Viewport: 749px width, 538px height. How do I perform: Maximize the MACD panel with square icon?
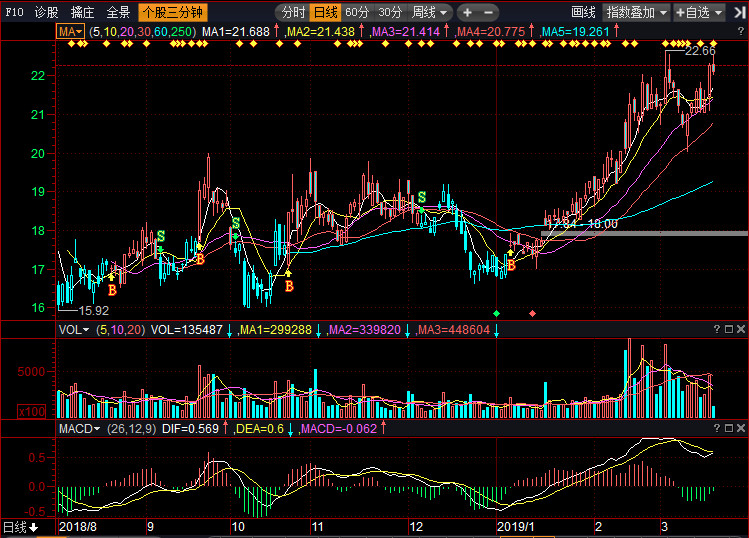(729, 428)
